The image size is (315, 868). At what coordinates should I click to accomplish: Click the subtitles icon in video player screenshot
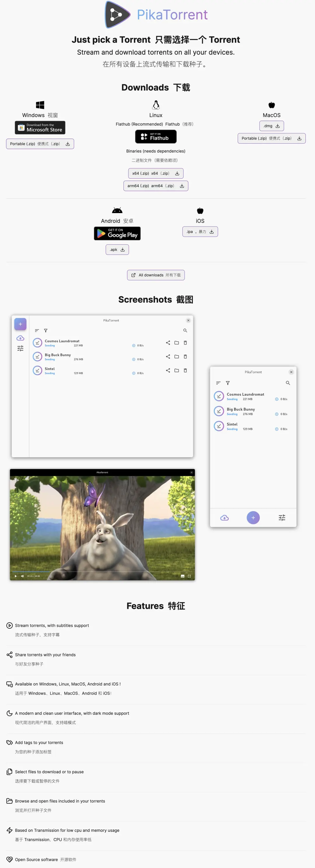click(183, 576)
